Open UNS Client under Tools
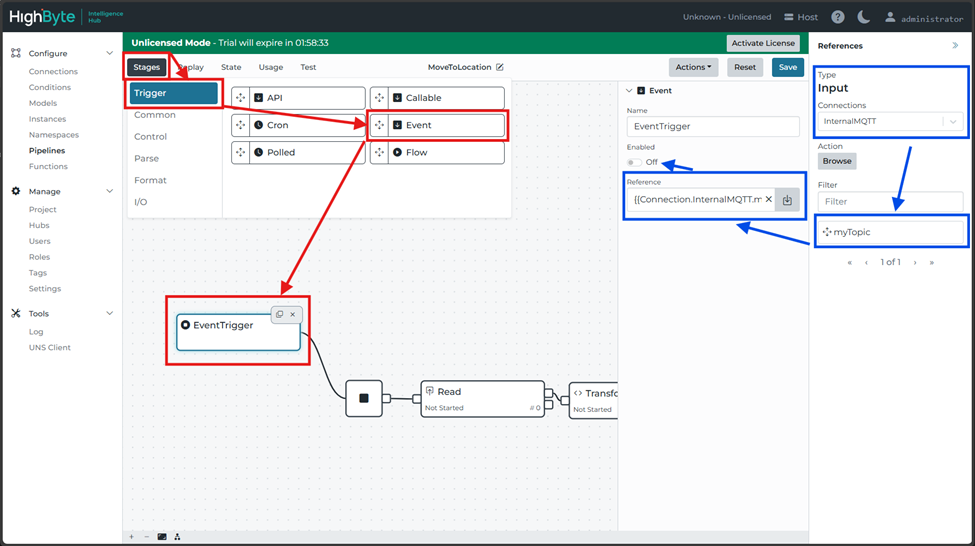The width and height of the screenshot is (975, 546). click(50, 348)
